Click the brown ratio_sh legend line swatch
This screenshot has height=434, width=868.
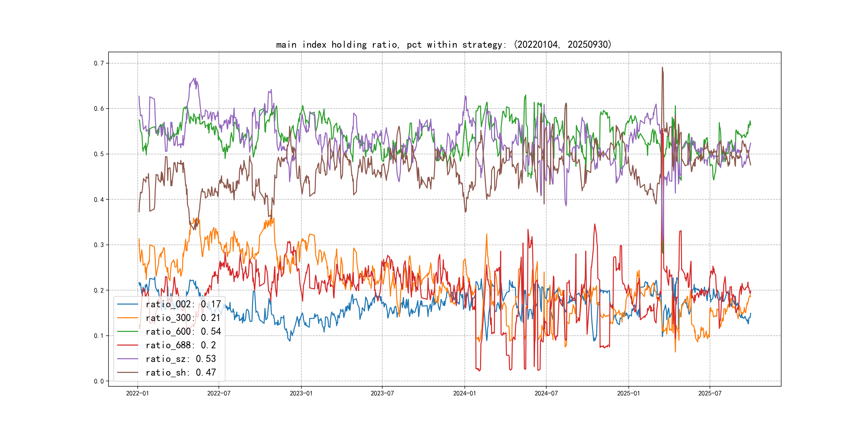[127, 372]
